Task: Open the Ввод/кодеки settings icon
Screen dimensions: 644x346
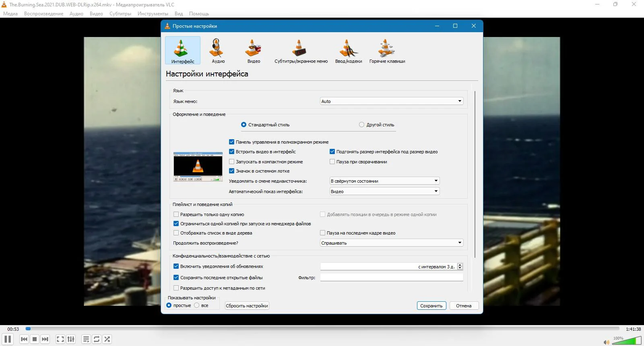Action: click(x=348, y=51)
